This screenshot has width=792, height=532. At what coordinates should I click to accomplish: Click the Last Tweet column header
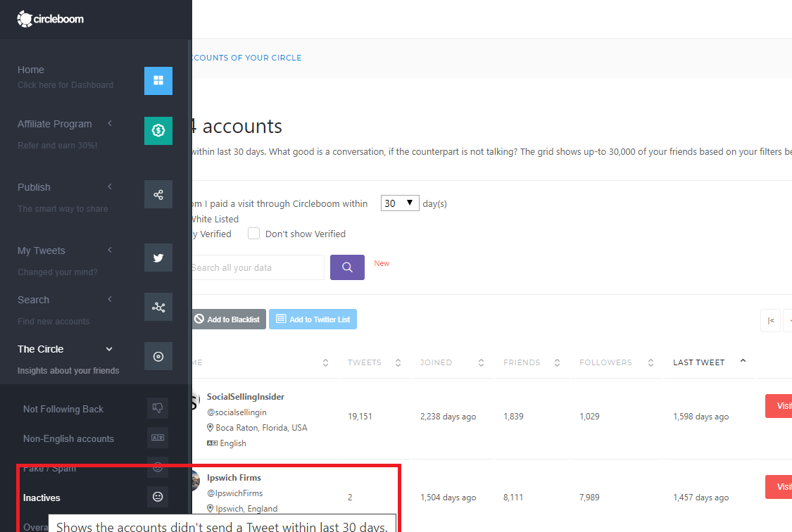[x=698, y=362]
